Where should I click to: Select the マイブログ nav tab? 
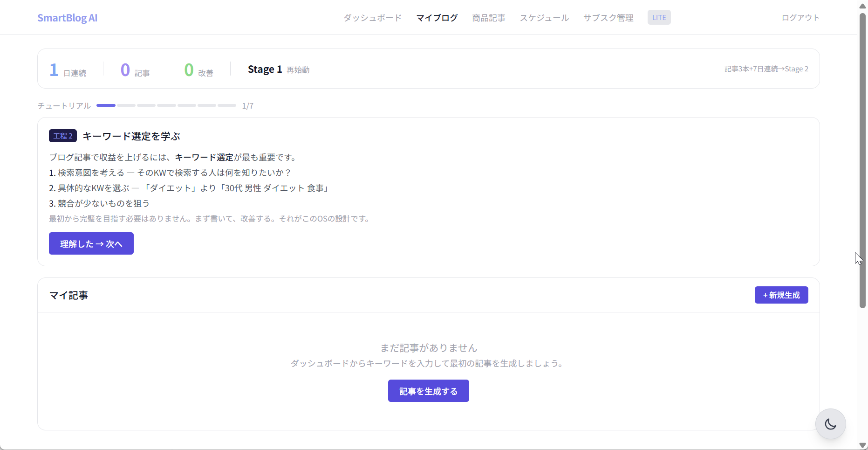(437, 18)
